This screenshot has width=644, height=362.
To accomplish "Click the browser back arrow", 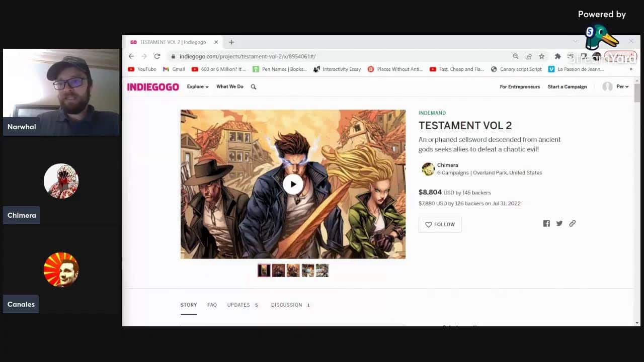I will 131,56.
